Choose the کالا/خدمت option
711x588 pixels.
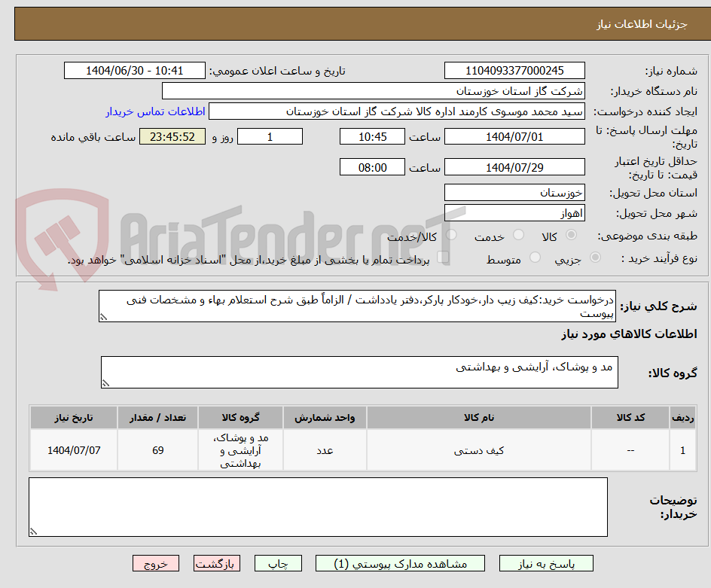[452, 235]
